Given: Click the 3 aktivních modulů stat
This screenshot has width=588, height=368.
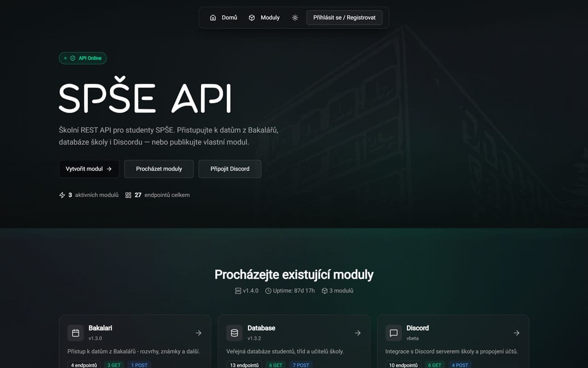Looking at the screenshot, I should [89, 195].
